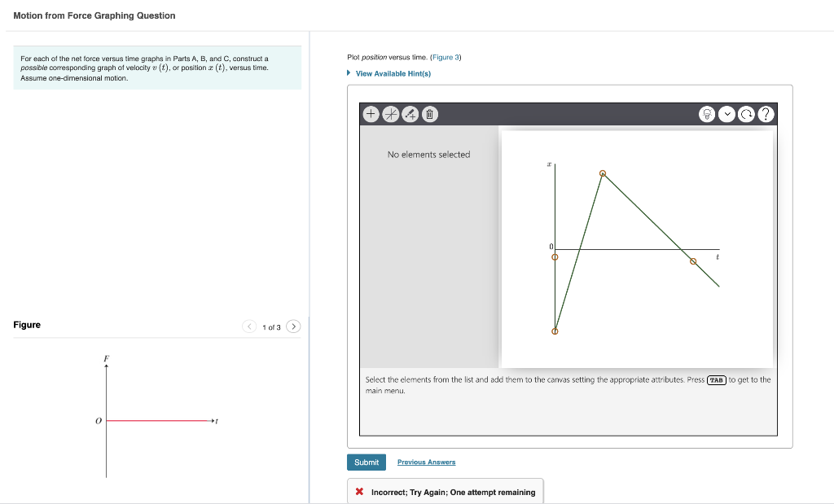The height and width of the screenshot is (504, 834).
Task: Click the add element plus icon
Action: [x=371, y=114]
